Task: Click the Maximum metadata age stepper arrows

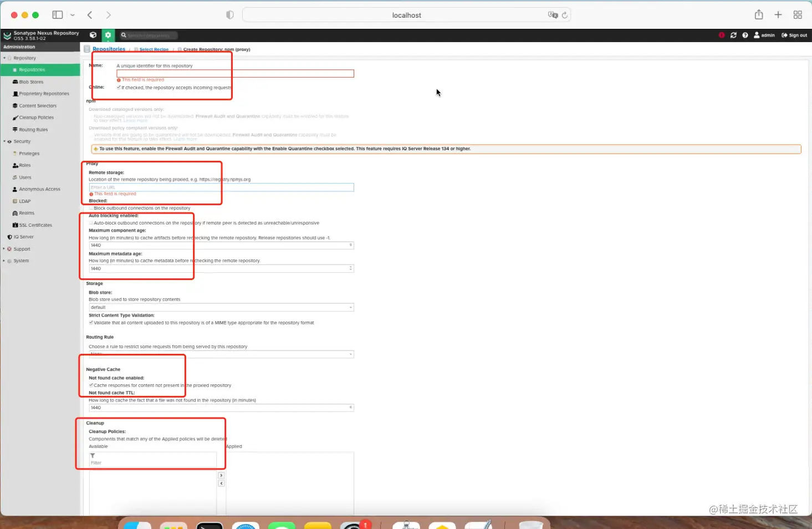Action: (350, 268)
